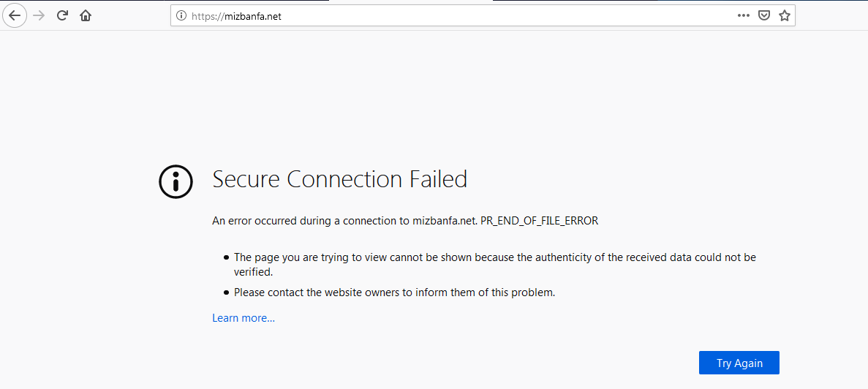Click the An error occurred during a connection text

[311, 221]
